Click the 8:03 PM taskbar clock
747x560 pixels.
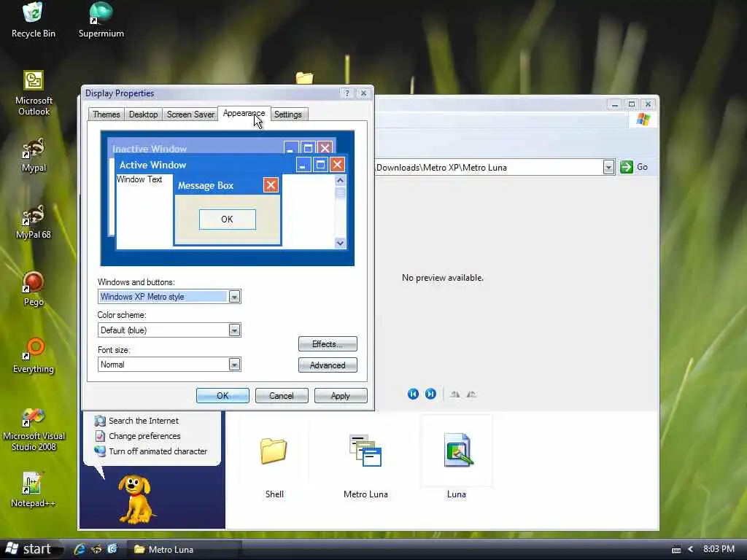pyautogui.click(x=719, y=549)
